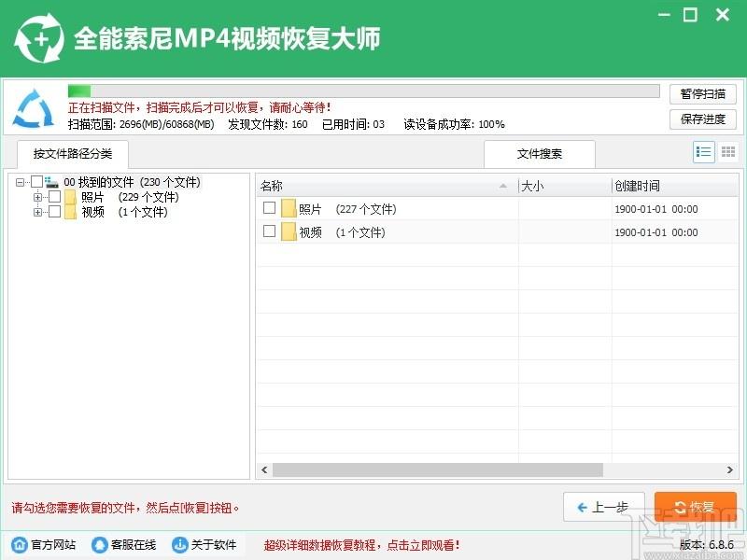Screen dimensions: 747x560
Task: Select the 按文件路径分类 tab
Action: [x=72, y=154]
